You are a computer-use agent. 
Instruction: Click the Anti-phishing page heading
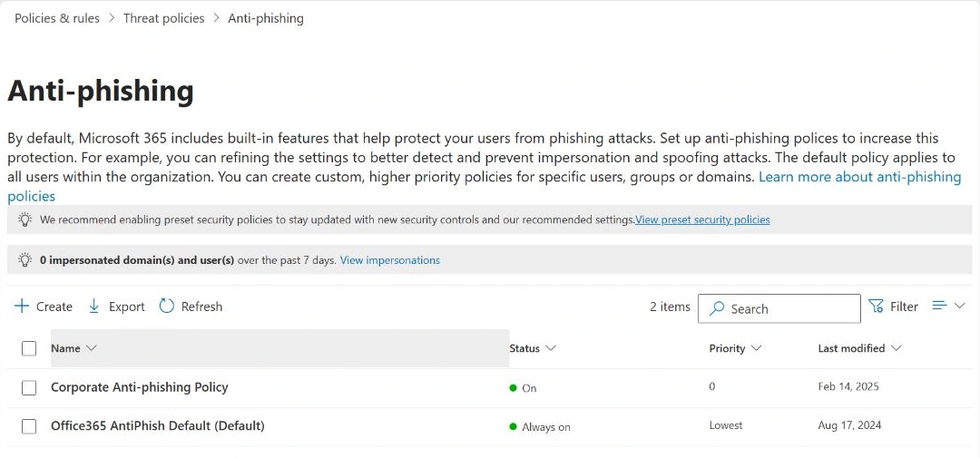click(x=101, y=92)
